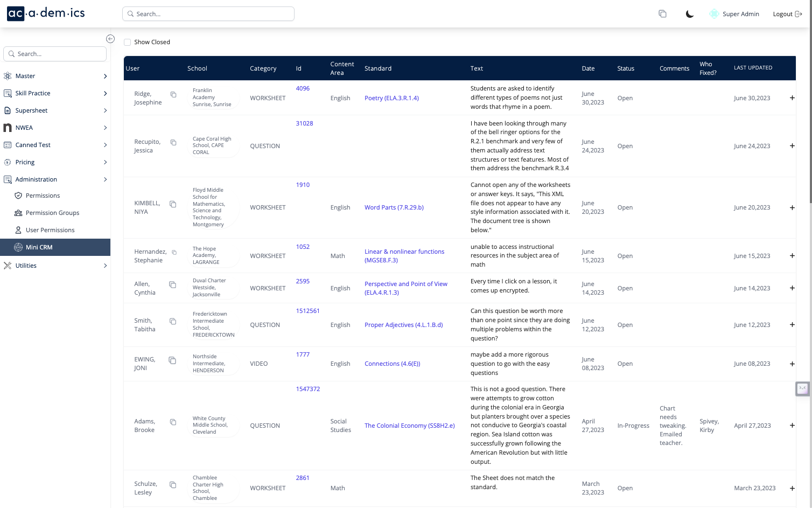812x508 pixels.
Task: Click the Logout button
Action: [787, 14]
